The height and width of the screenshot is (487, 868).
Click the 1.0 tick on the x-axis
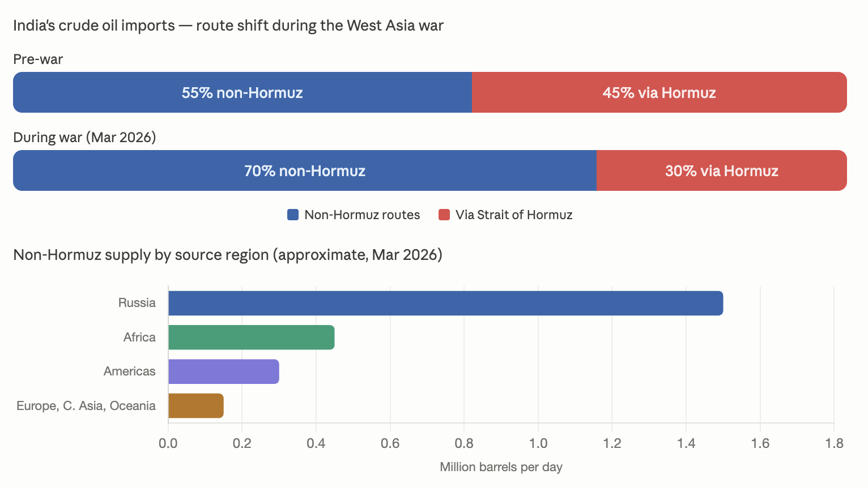[x=538, y=443]
